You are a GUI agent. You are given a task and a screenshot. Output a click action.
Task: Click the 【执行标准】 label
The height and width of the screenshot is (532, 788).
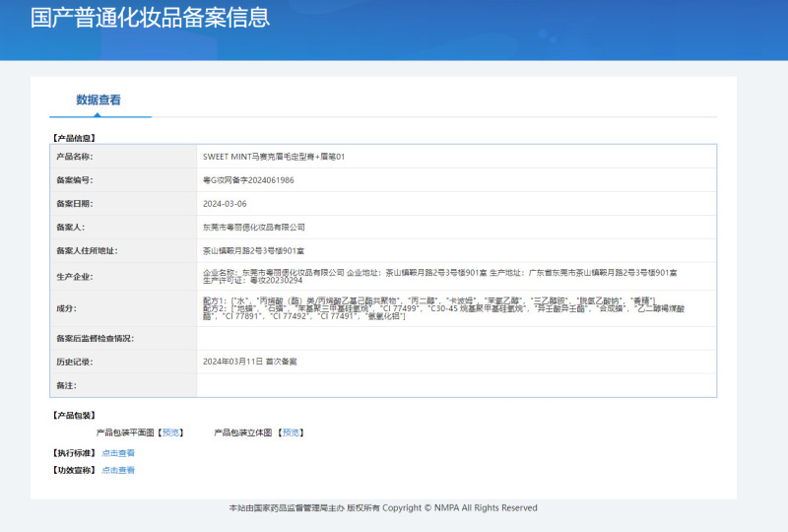pyautogui.click(x=74, y=453)
